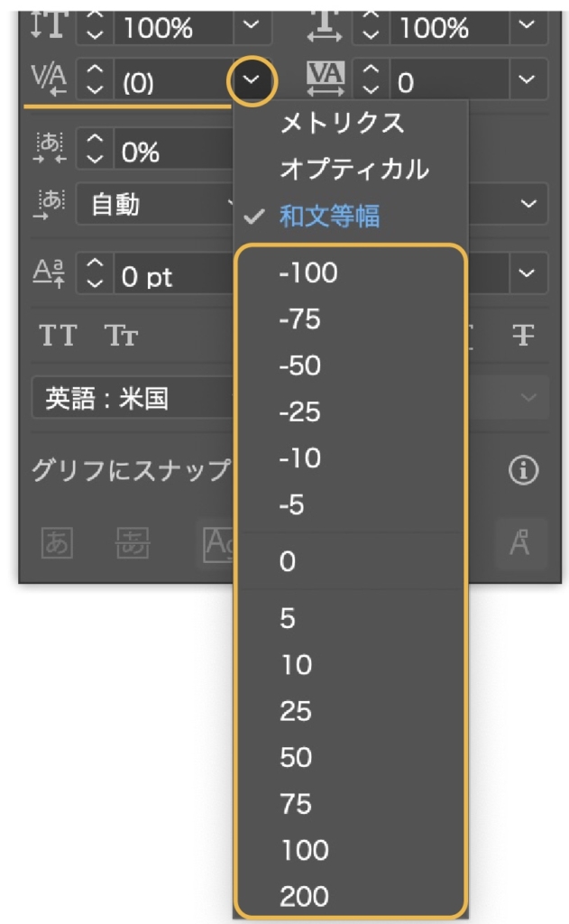Click the kerning VA icon
This screenshot has height=924, width=569.
pyautogui.click(x=49, y=79)
